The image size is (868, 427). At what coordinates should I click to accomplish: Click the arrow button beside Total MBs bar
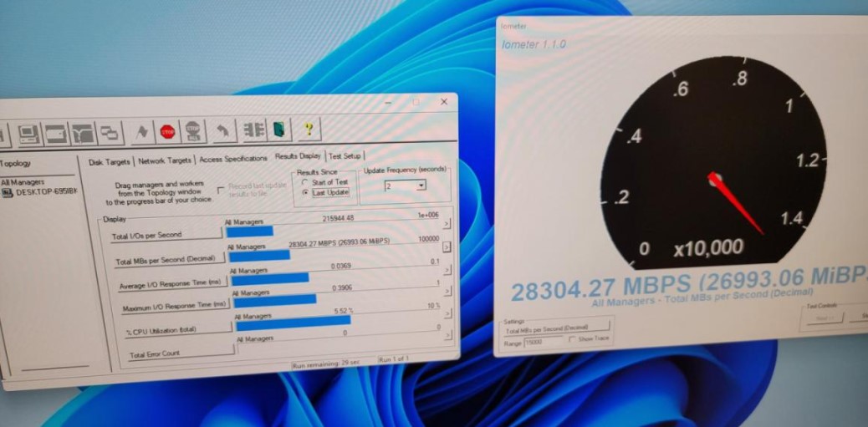(x=447, y=247)
